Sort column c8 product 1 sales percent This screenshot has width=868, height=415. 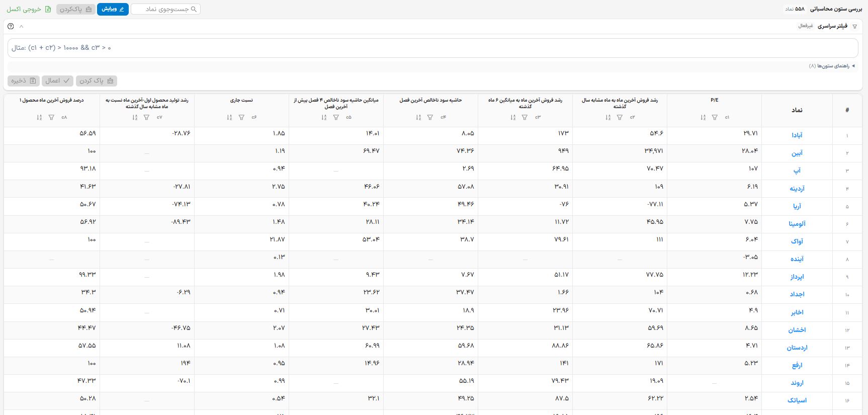[39, 117]
